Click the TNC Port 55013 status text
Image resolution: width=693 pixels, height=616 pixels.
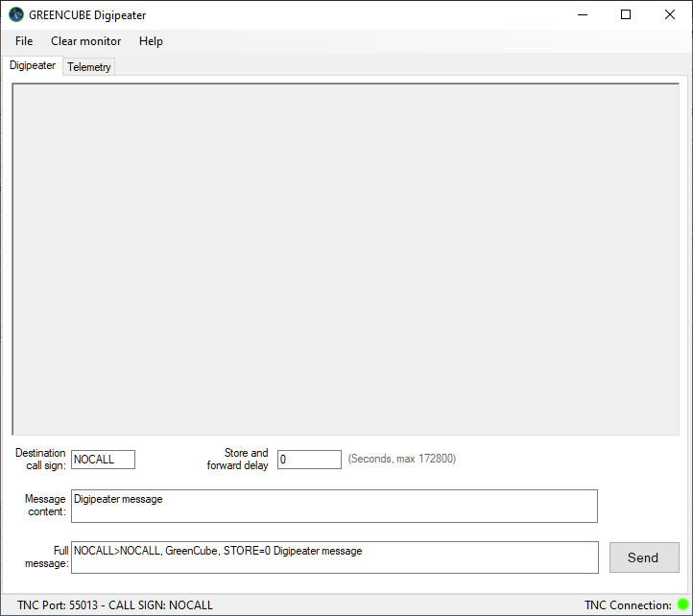[115, 605]
